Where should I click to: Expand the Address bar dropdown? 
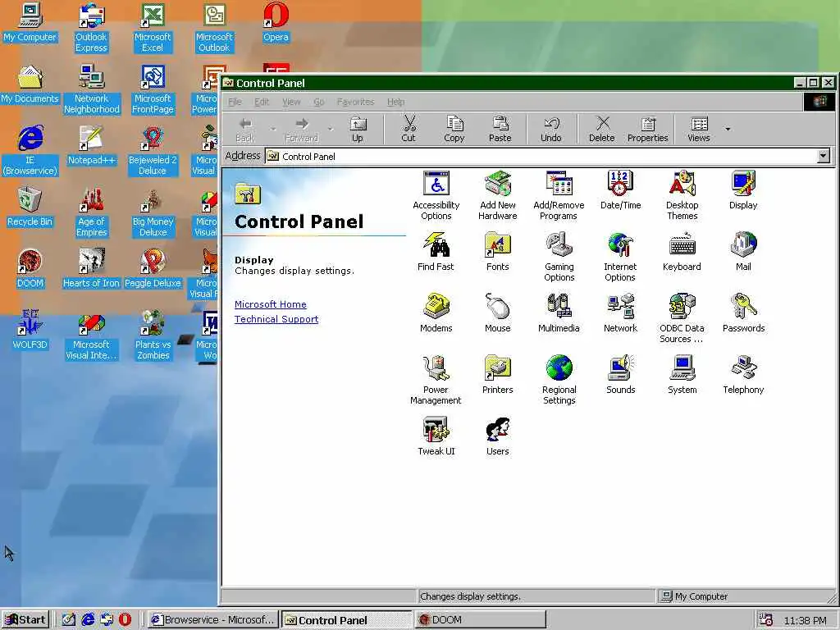point(824,156)
